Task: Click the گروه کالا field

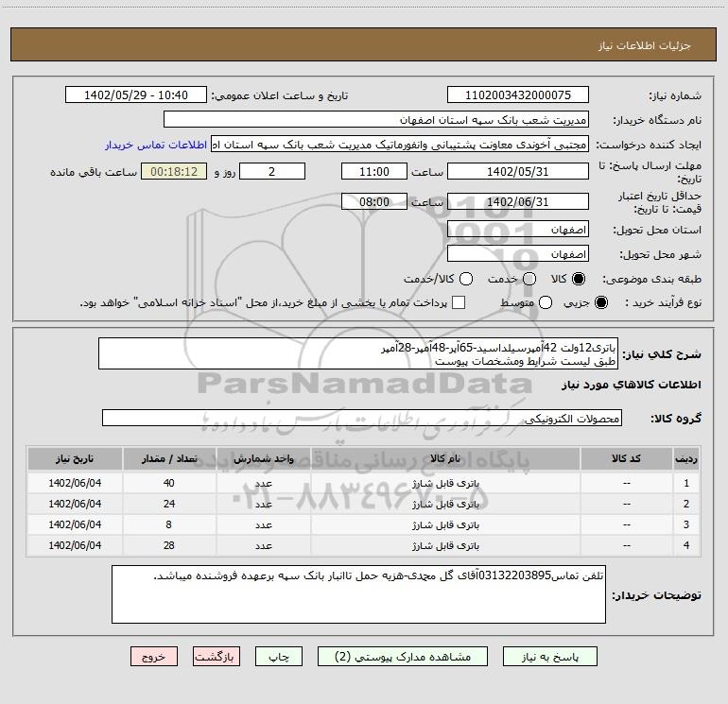Action: click(x=361, y=418)
